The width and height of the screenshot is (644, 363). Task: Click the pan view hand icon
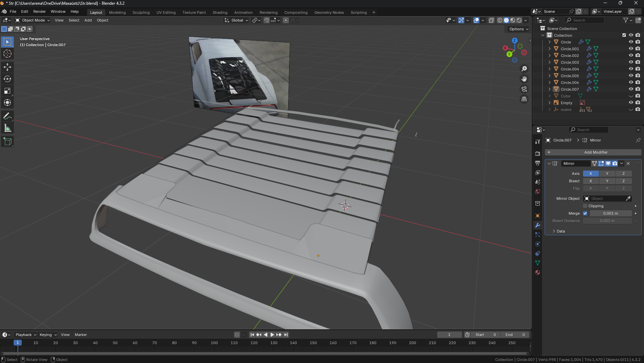point(524,79)
